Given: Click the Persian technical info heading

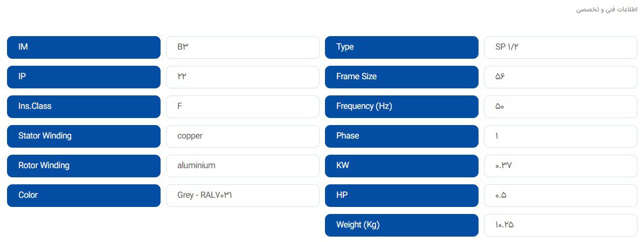Looking at the screenshot, I should (606, 10).
